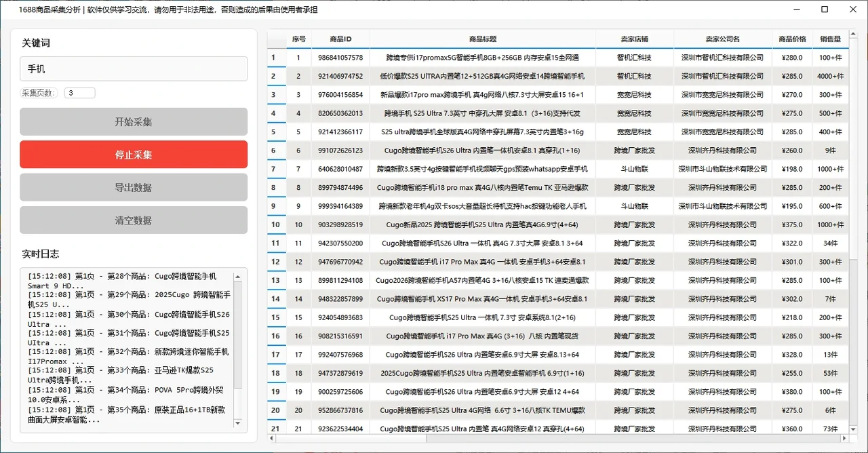This screenshot has width=868, height=453.
Task: Click the price cell ¥375.0
Action: 792,224
